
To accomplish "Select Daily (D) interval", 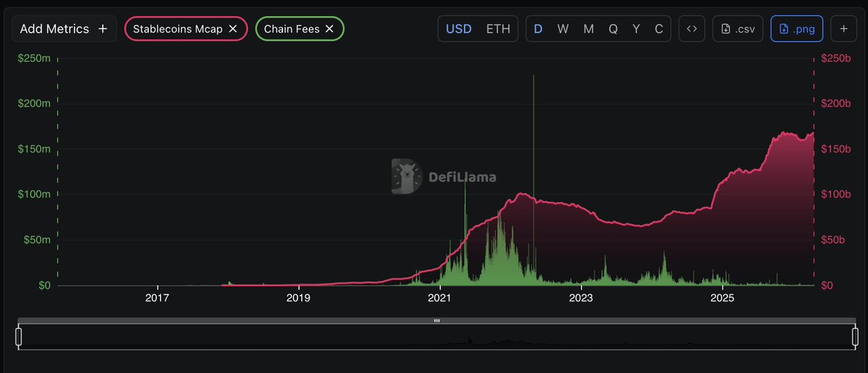I will pyautogui.click(x=538, y=29).
